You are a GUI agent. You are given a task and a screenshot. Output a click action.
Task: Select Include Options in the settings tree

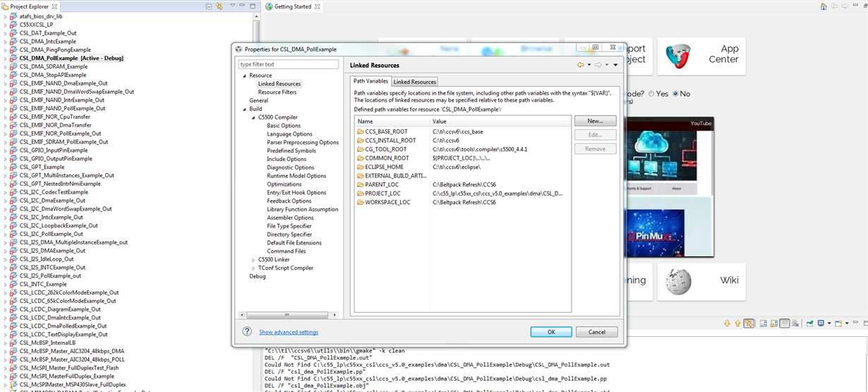pos(287,159)
